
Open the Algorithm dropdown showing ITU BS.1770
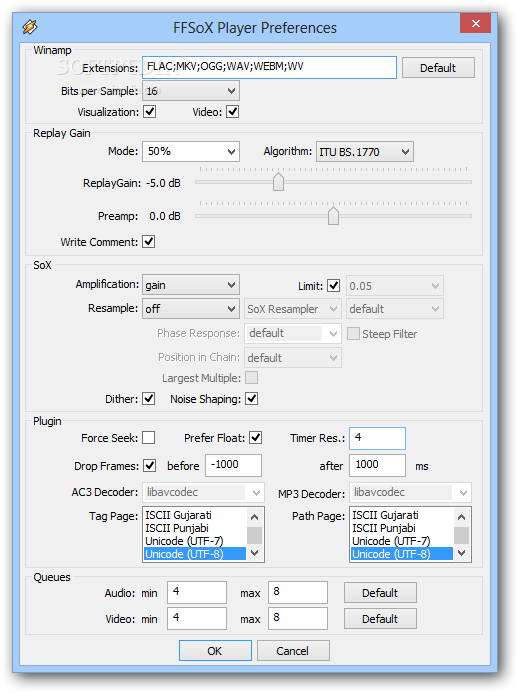point(365,152)
